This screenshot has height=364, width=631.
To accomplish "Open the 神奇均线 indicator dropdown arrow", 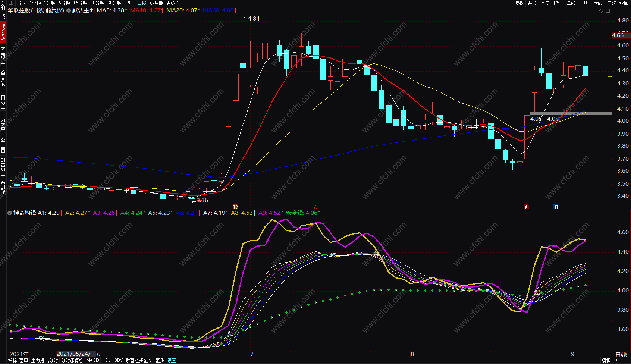I will click(x=10, y=213).
